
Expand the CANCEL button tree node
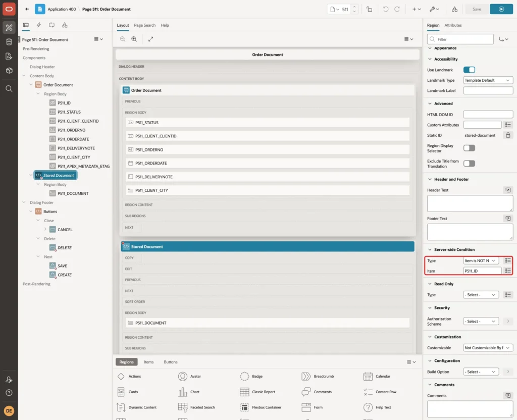click(45, 229)
